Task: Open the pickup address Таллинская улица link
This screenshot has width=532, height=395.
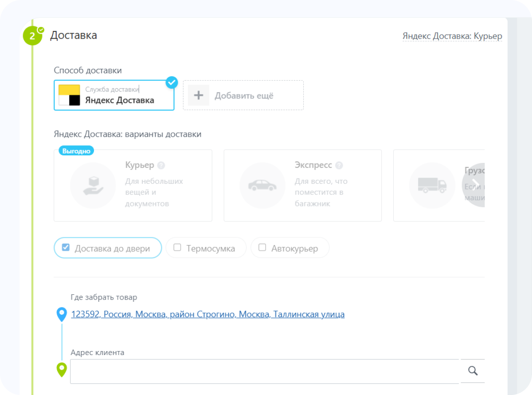Action: (x=207, y=314)
